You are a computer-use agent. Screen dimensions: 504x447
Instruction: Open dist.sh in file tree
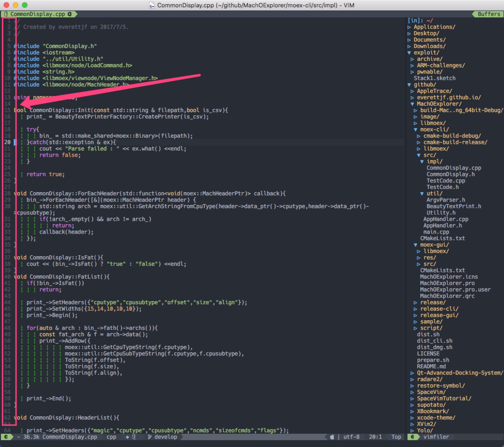[x=428, y=334]
